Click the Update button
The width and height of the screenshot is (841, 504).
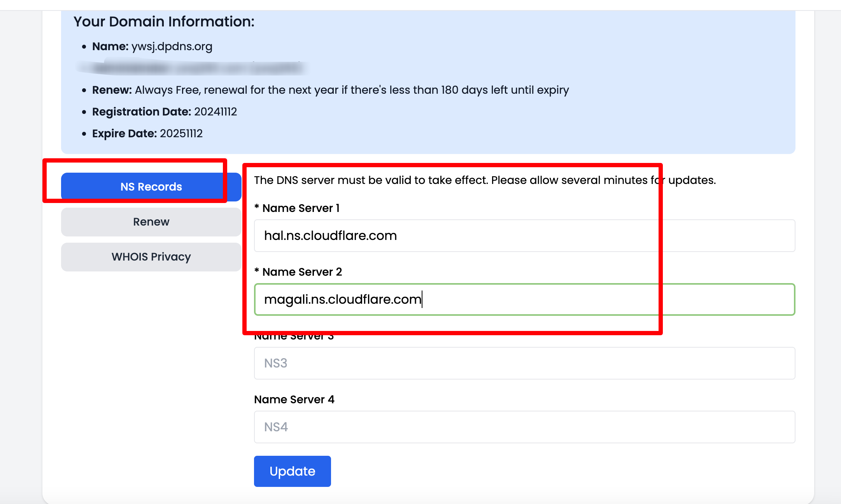click(x=292, y=471)
